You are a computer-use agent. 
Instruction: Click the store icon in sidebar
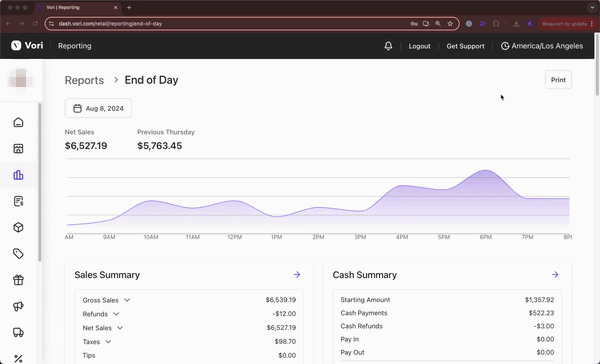tap(18, 149)
